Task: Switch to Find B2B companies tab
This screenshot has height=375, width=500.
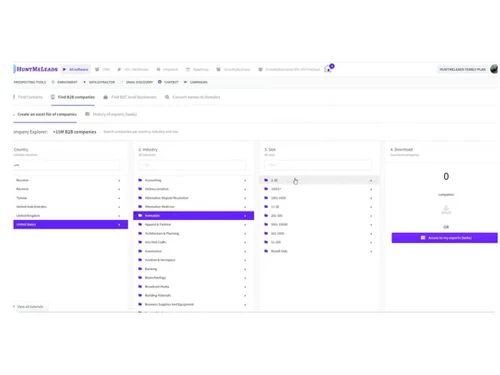Action: pyautogui.click(x=73, y=97)
